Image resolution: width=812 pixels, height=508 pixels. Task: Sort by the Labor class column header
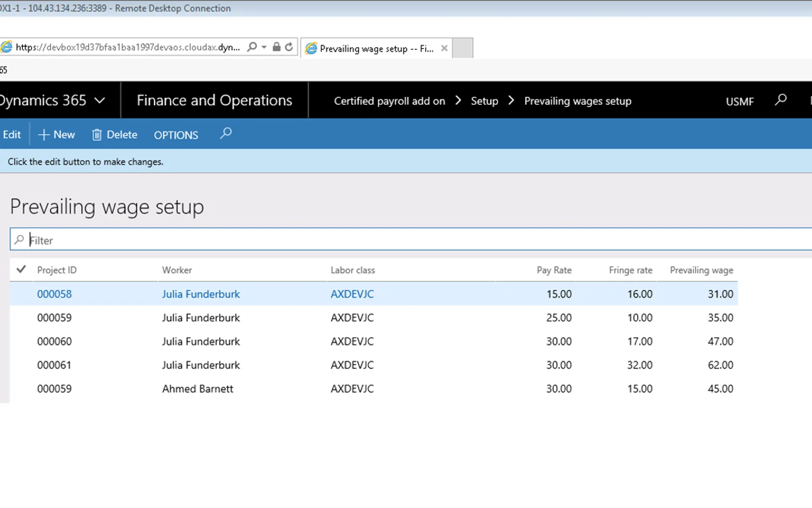(x=353, y=270)
